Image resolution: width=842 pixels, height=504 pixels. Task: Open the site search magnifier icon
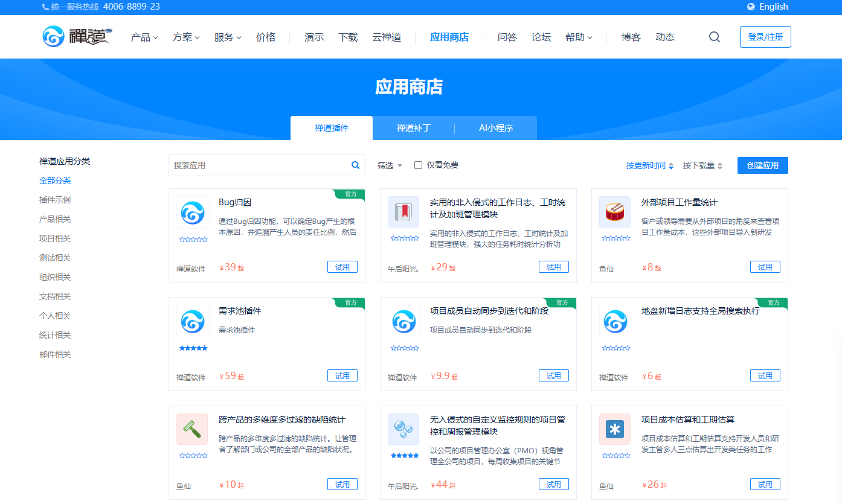pos(715,37)
